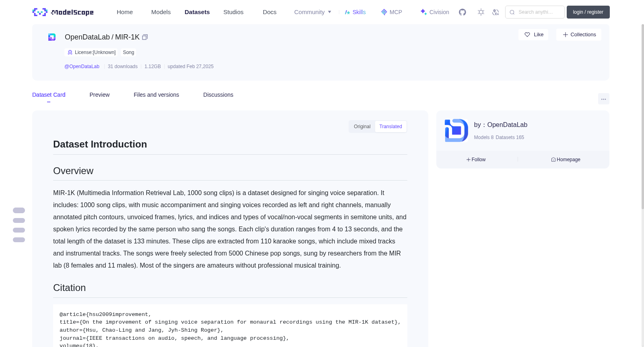Click the first outline marker on left
Viewport: 644px width, 347px height.
pyautogui.click(x=19, y=210)
